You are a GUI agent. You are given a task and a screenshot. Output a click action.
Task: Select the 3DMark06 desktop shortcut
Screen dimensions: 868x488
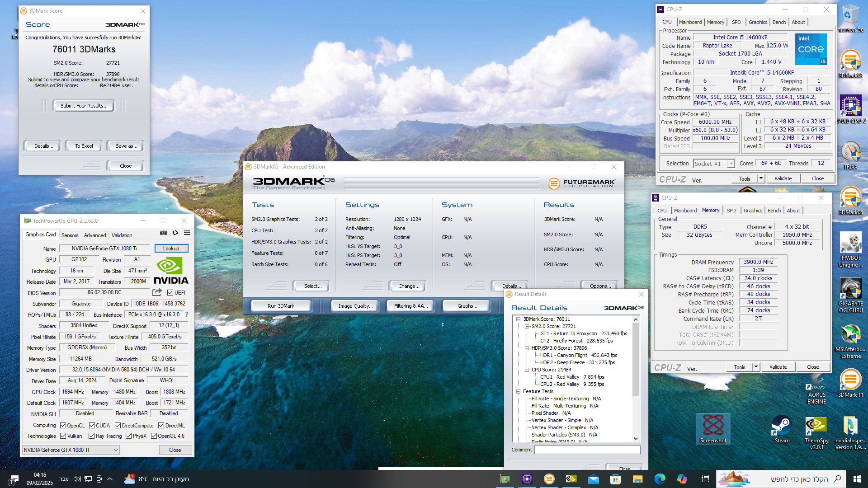(x=850, y=201)
